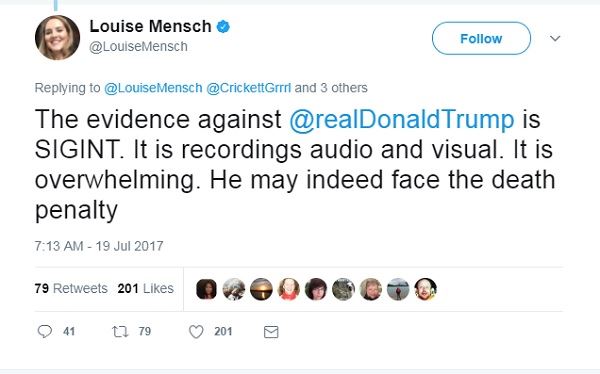Click the Louise Mensch display name
The width and height of the screenshot is (600, 374).
click(x=150, y=26)
